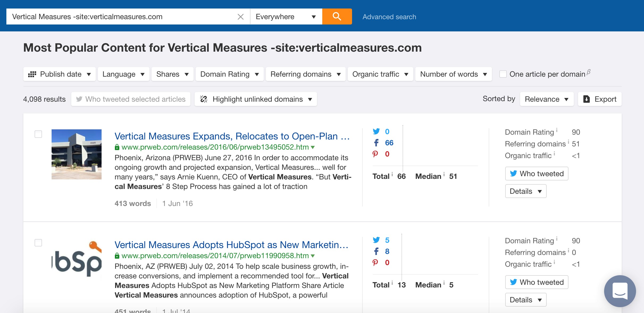
Task: Click Referring domains info icon, first result
Action: coord(568,142)
